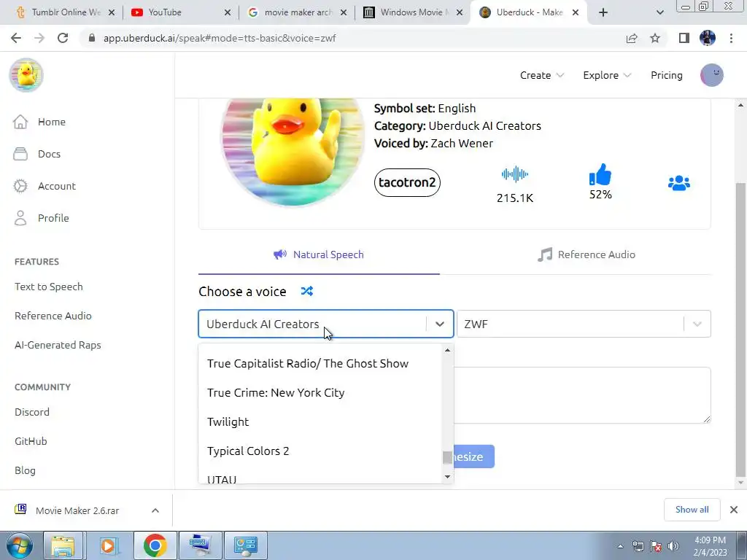The image size is (747, 560).
Task: Open a new browser tab
Action: (603, 12)
